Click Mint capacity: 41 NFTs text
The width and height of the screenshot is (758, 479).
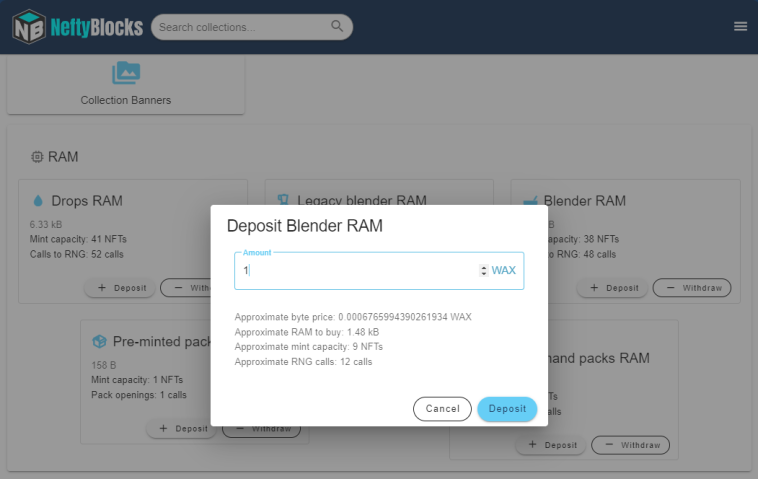(x=78, y=239)
